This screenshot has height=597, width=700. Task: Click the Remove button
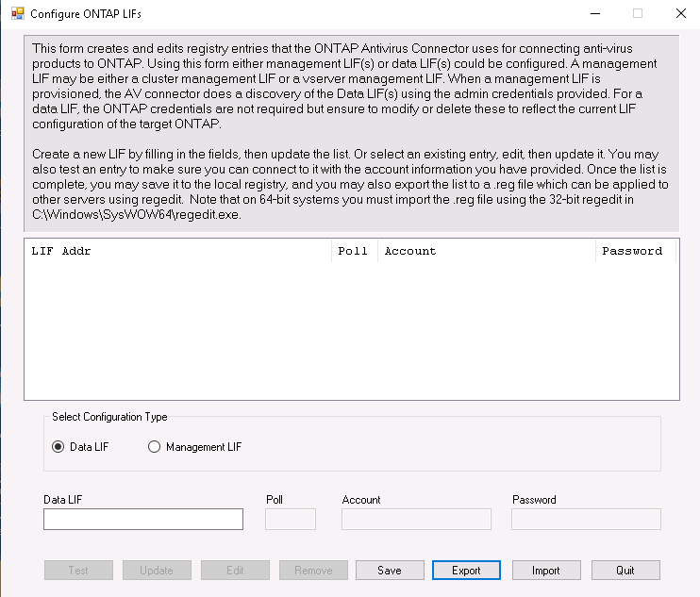(x=313, y=571)
